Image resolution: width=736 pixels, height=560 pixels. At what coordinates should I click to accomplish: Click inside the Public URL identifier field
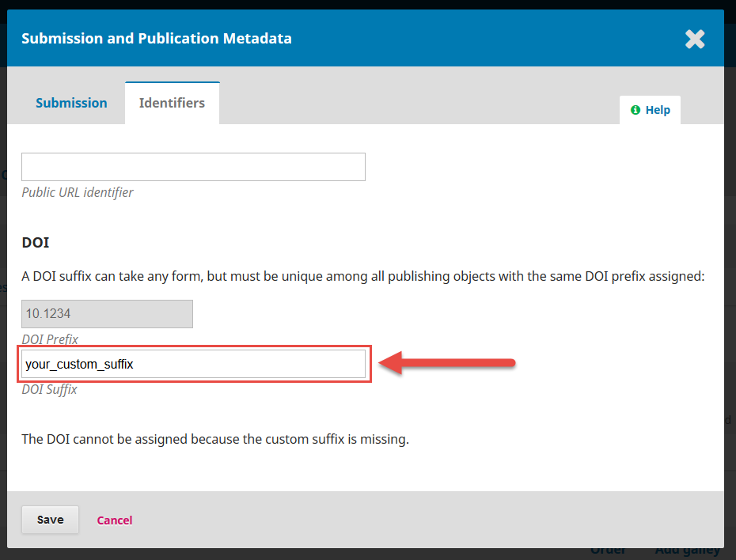(x=193, y=167)
